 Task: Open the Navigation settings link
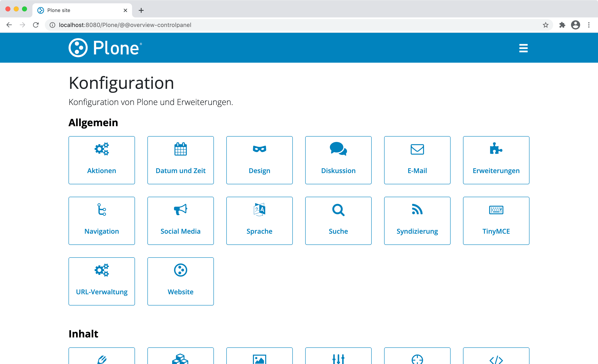click(x=102, y=231)
